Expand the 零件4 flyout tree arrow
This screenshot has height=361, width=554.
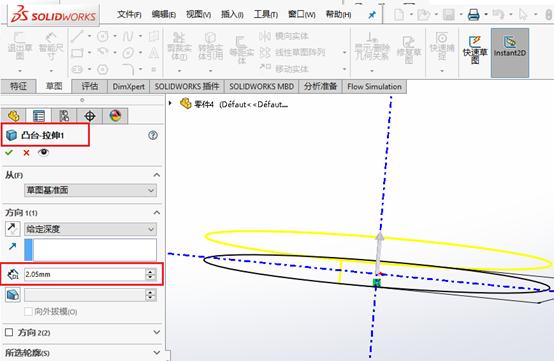pyautogui.click(x=170, y=103)
